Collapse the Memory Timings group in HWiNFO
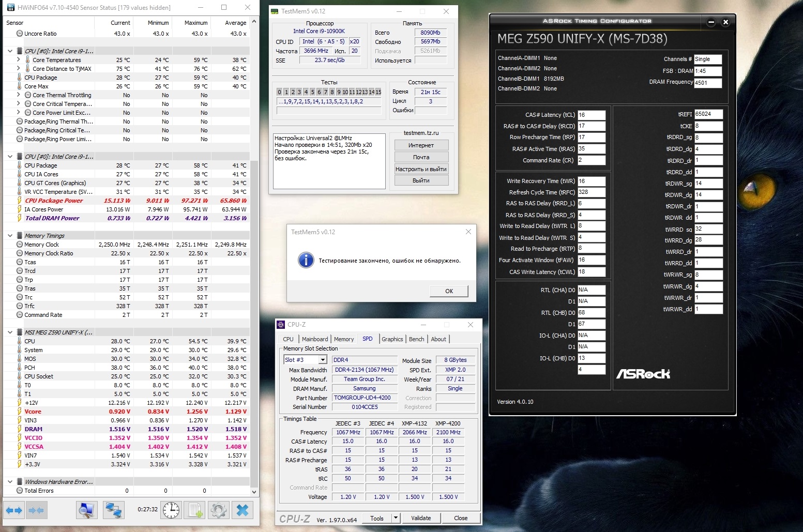Image resolution: width=803 pixels, height=532 pixels. (x=10, y=236)
